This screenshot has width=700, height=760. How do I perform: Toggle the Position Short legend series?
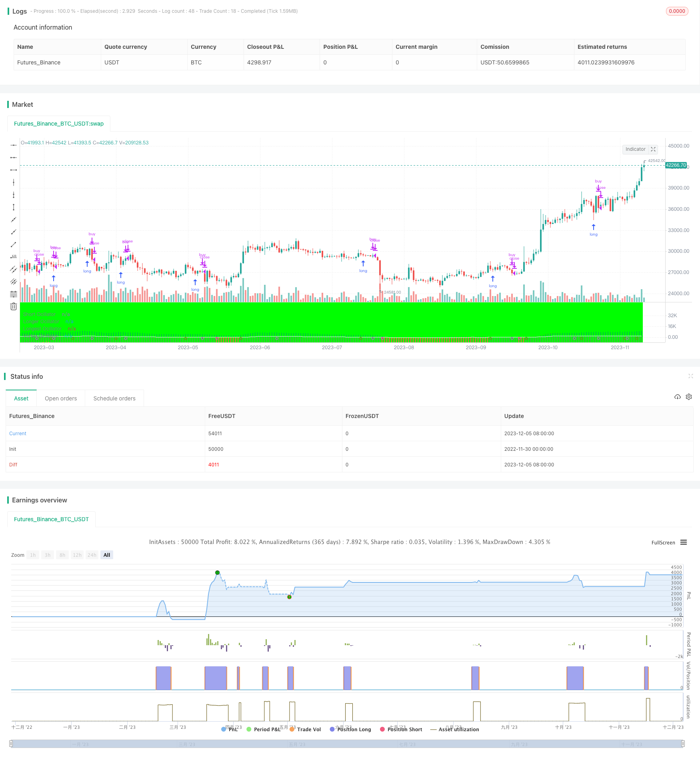coord(401,729)
